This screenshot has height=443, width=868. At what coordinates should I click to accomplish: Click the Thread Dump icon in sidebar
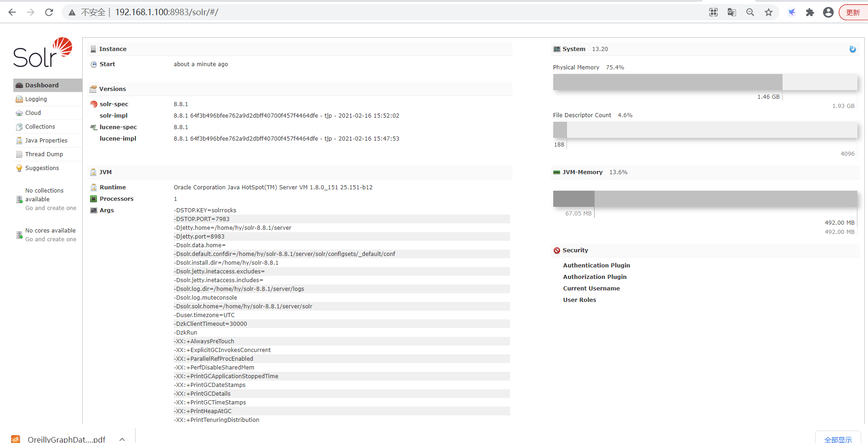[19, 154]
